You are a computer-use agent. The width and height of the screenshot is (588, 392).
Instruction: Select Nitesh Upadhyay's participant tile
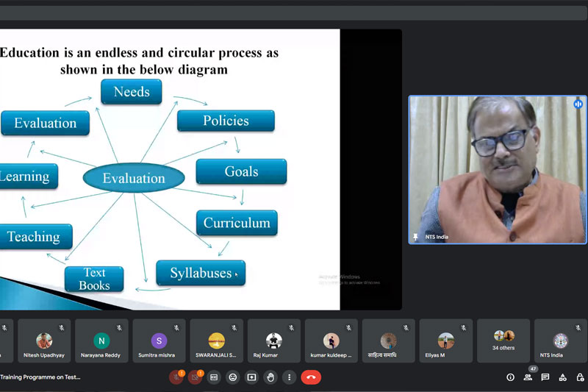[x=44, y=341]
